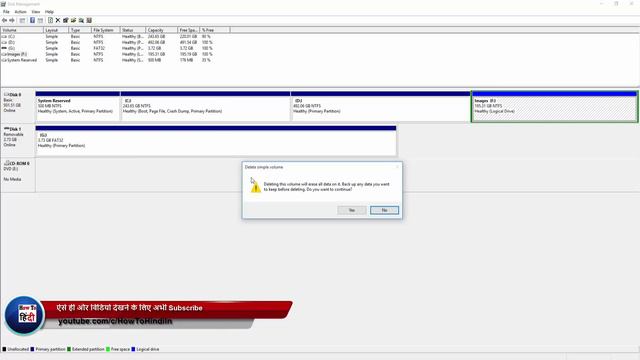The image size is (640, 360).
Task: Click the drive icon of the Images (F:) row
Action: coord(4,54)
